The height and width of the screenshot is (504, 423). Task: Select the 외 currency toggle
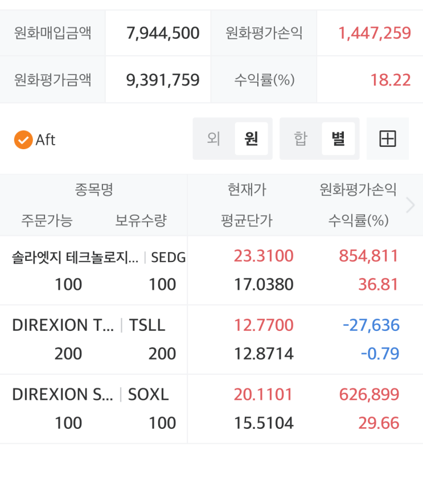(x=213, y=139)
